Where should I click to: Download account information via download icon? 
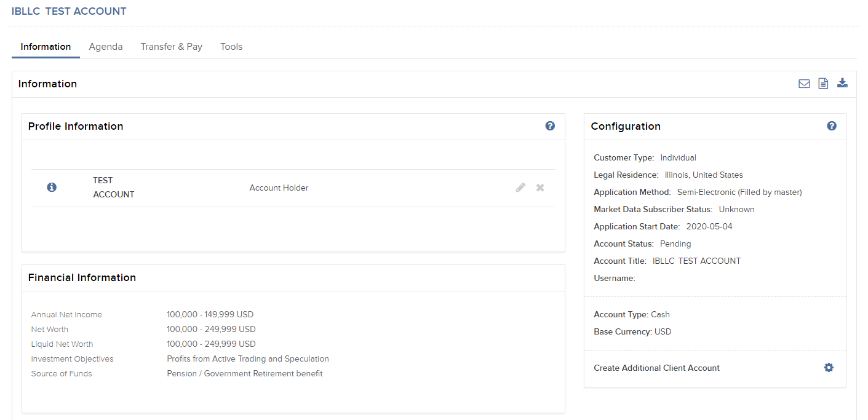[x=842, y=82]
